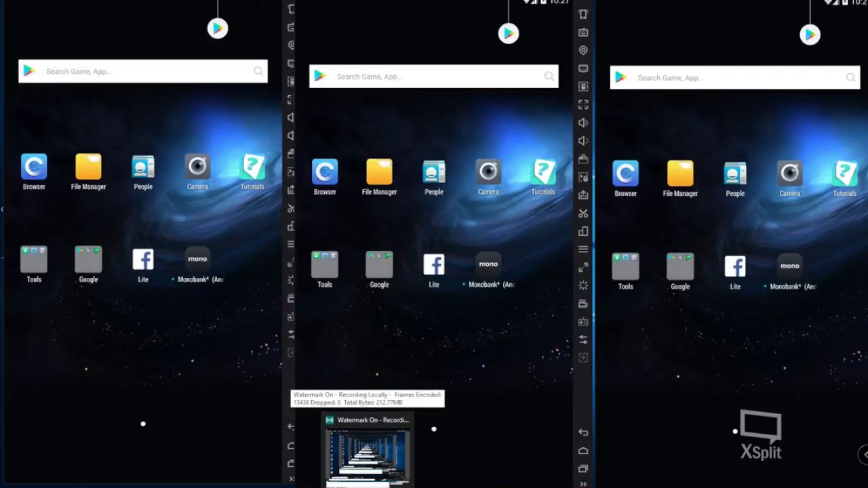This screenshot has height=488, width=868.
Task: Open Tutorials in the right emulator
Action: click(845, 174)
